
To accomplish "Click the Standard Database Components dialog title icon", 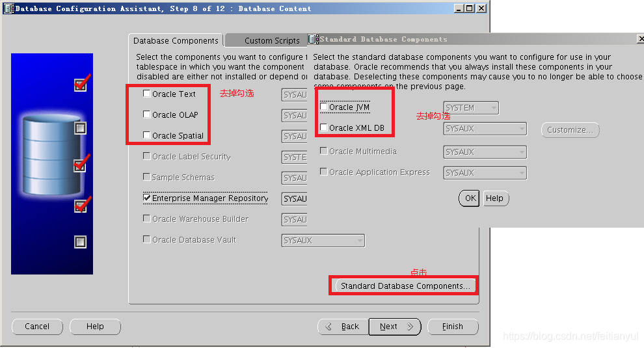I will click(314, 39).
